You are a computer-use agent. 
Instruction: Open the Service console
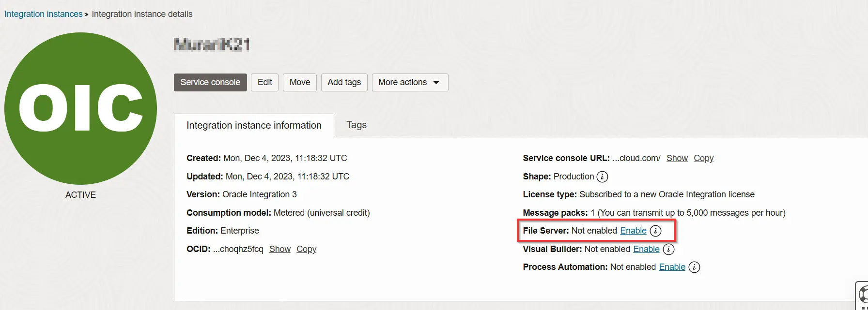click(210, 82)
